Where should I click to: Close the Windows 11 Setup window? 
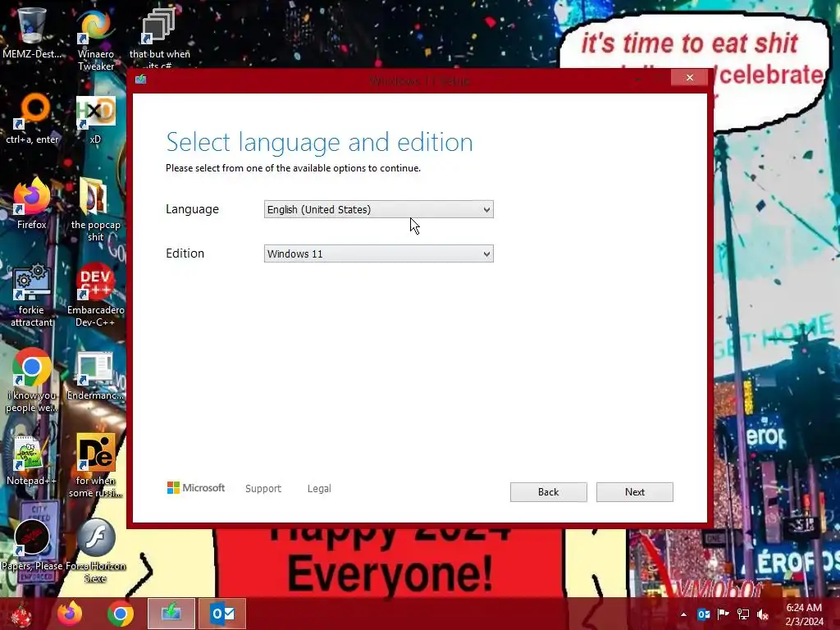click(689, 78)
